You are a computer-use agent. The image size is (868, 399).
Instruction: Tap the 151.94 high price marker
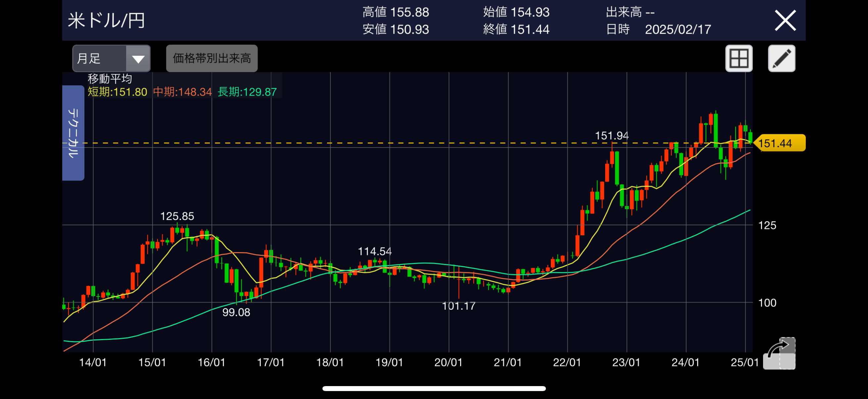[x=611, y=136]
